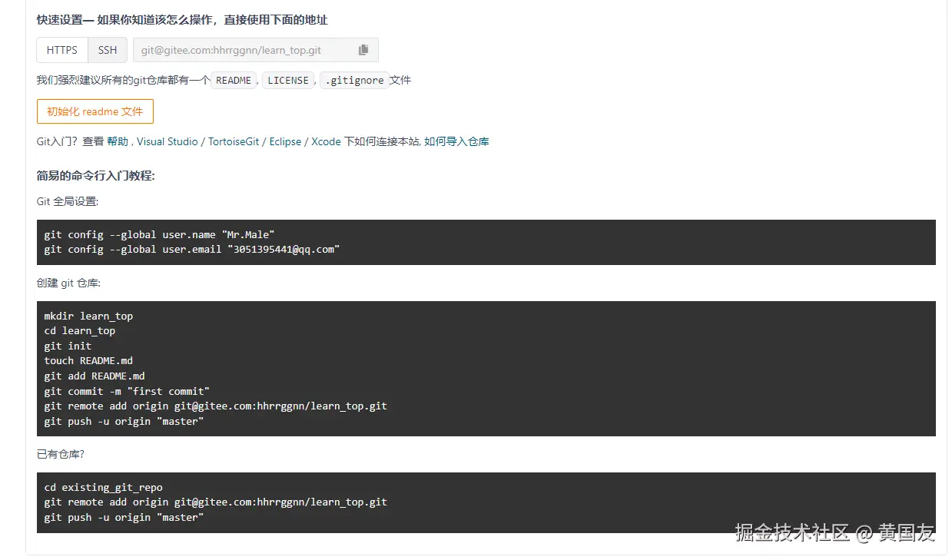
Task: Click the git config user.email command line
Action: pyautogui.click(x=191, y=249)
